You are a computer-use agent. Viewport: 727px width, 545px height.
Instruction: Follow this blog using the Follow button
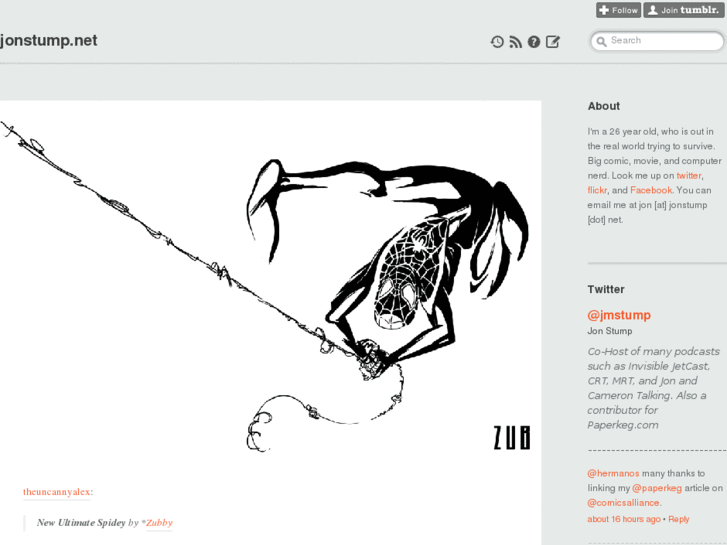619,10
